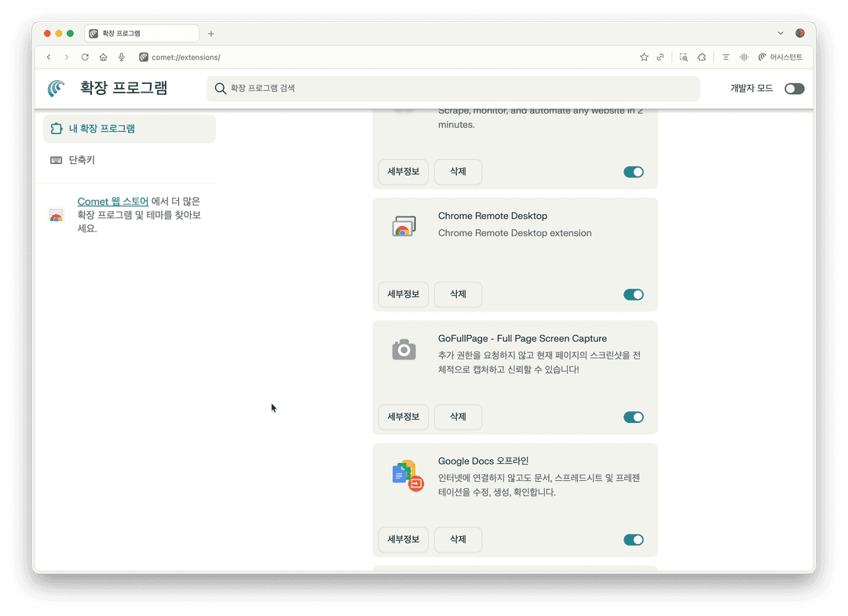This screenshot has width=848, height=616.
Task: Open a new tab with the plus button
Action: 211,34
